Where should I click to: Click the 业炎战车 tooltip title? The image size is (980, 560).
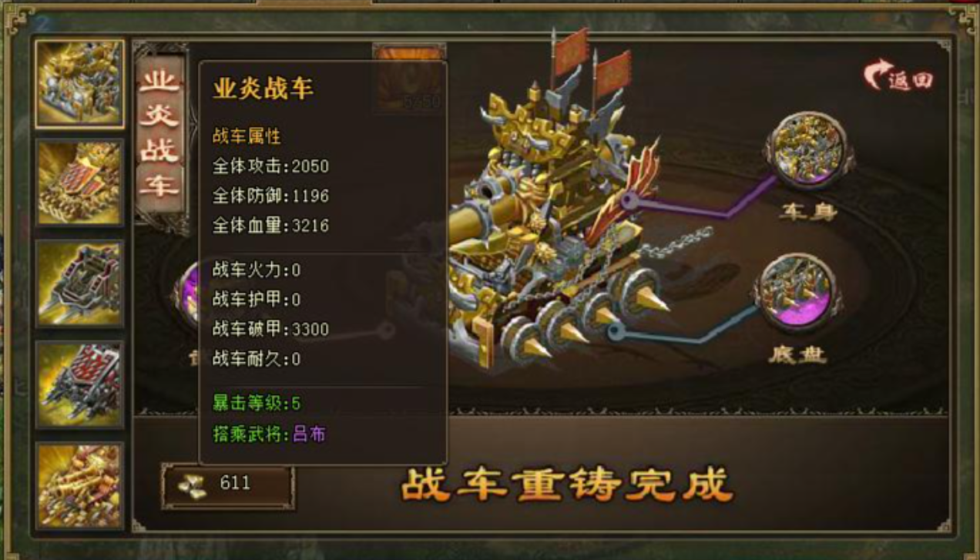coord(263,89)
